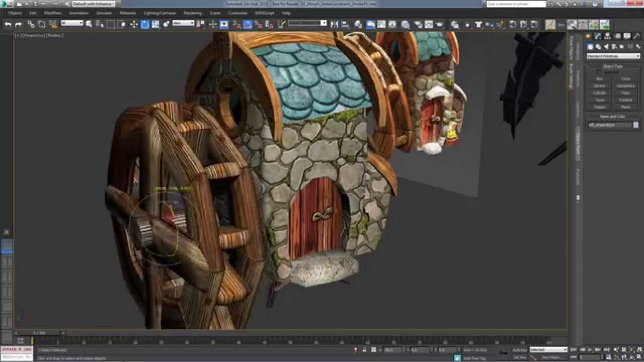Open the Rendering menu
The height and width of the screenshot is (362, 644).
pyautogui.click(x=193, y=13)
